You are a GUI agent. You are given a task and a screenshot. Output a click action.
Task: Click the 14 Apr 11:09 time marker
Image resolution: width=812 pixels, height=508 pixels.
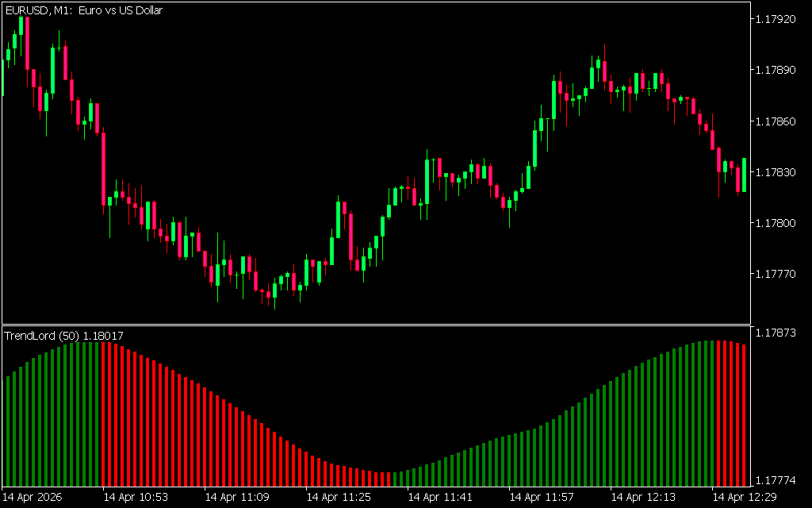point(237,497)
